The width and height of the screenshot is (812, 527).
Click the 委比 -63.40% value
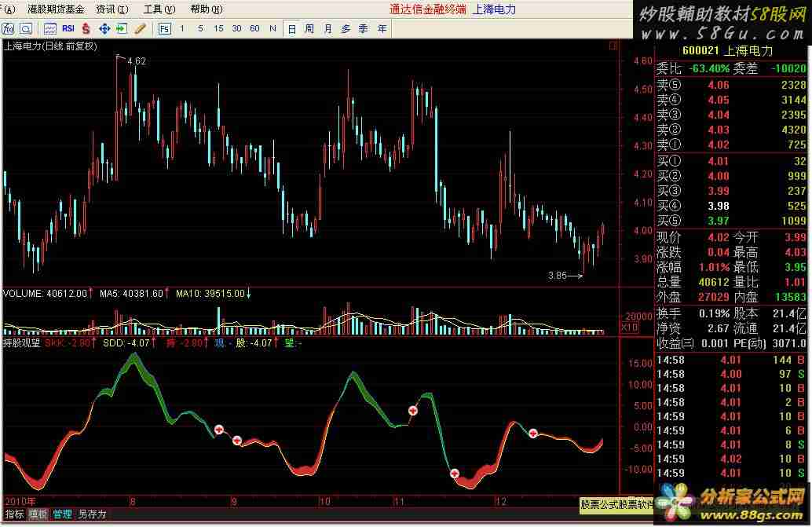click(708, 69)
